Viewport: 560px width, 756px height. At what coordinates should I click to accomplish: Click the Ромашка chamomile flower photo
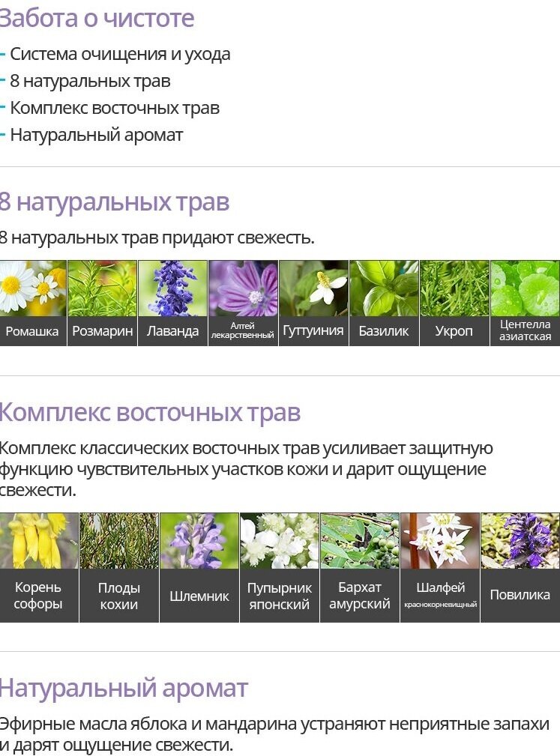coord(33,288)
